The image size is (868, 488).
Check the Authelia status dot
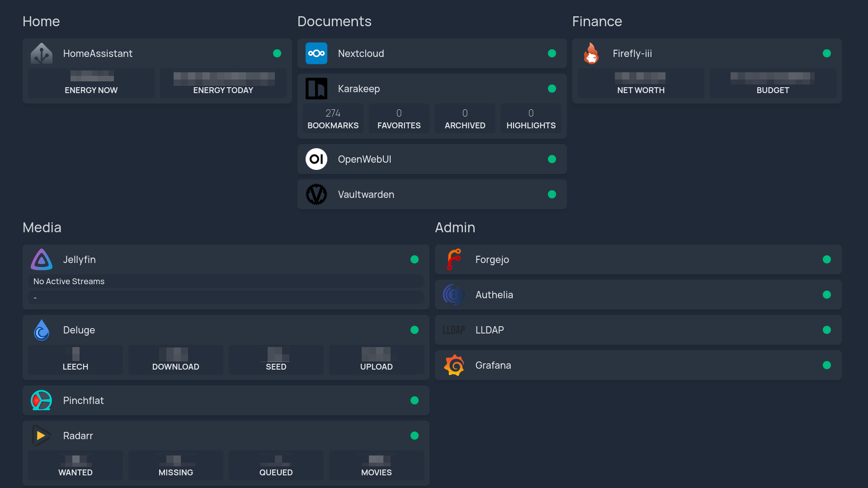(827, 295)
